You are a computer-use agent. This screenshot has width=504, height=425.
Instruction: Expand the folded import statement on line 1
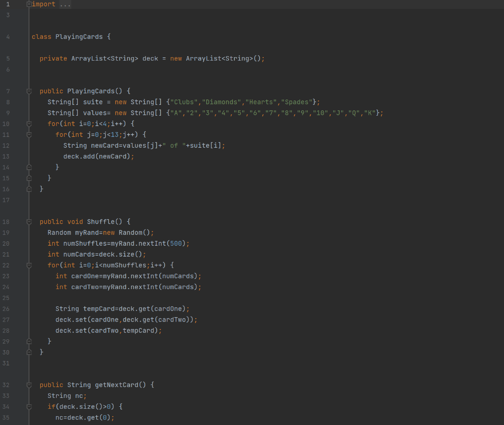[x=29, y=4]
